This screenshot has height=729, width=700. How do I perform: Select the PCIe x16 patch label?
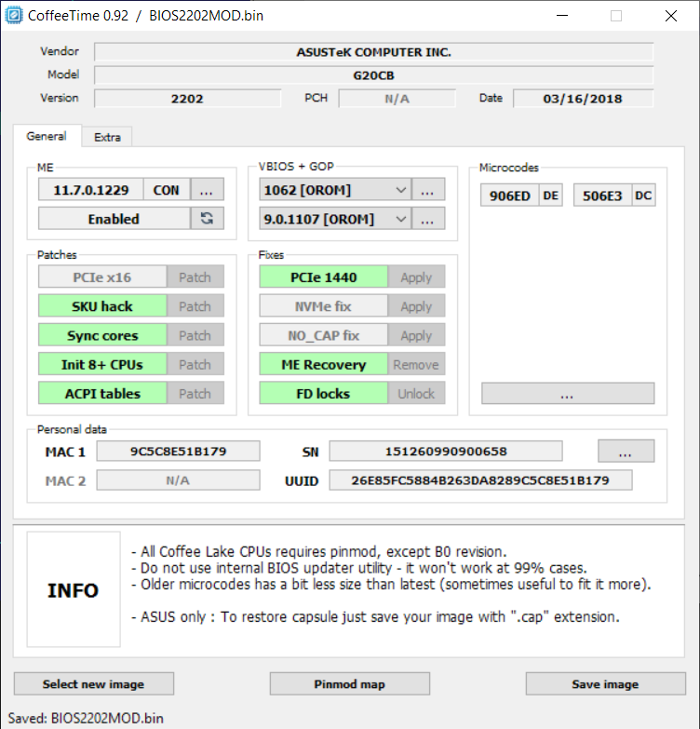[x=102, y=277]
